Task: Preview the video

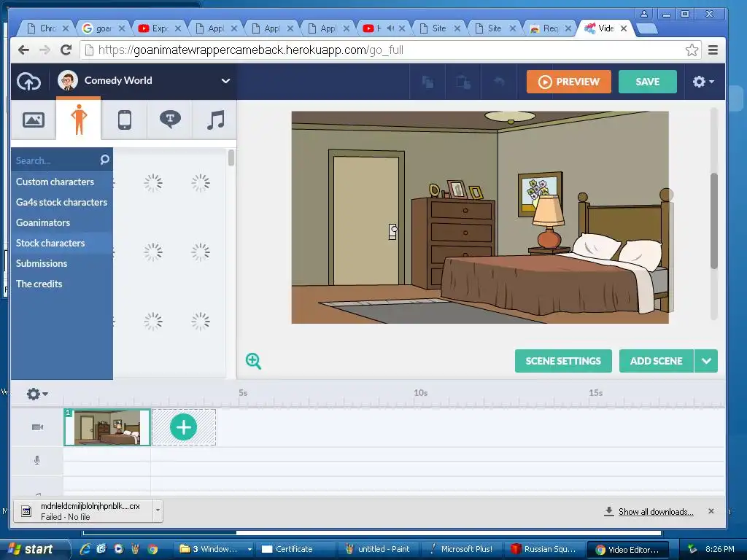Action: (x=569, y=82)
